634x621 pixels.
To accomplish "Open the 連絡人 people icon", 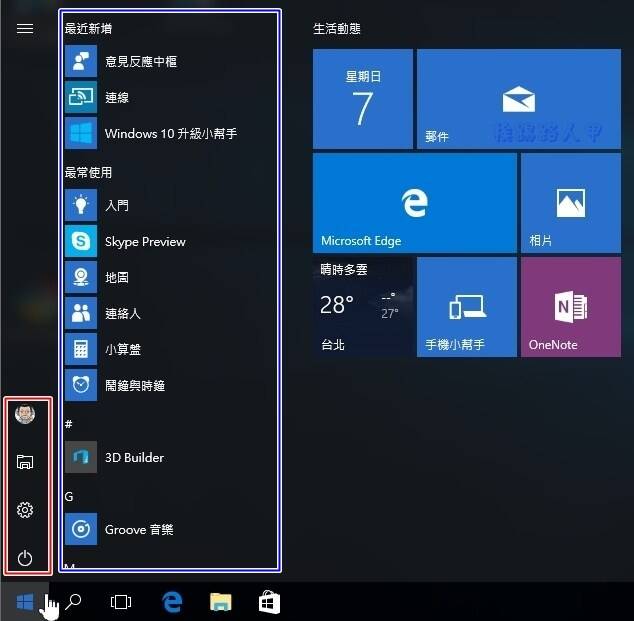I will tap(81, 313).
